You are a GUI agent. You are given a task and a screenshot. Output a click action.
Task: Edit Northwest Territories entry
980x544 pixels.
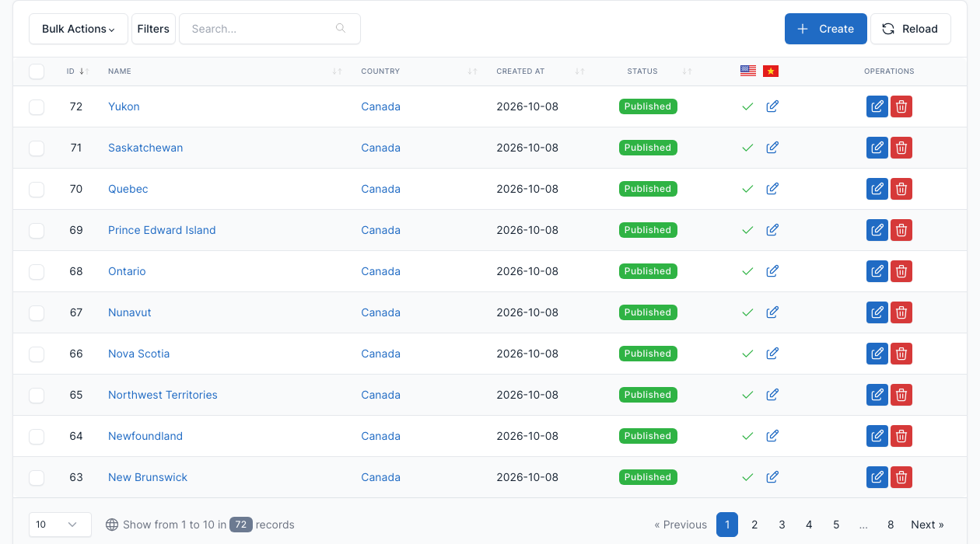(x=877, y=395)
